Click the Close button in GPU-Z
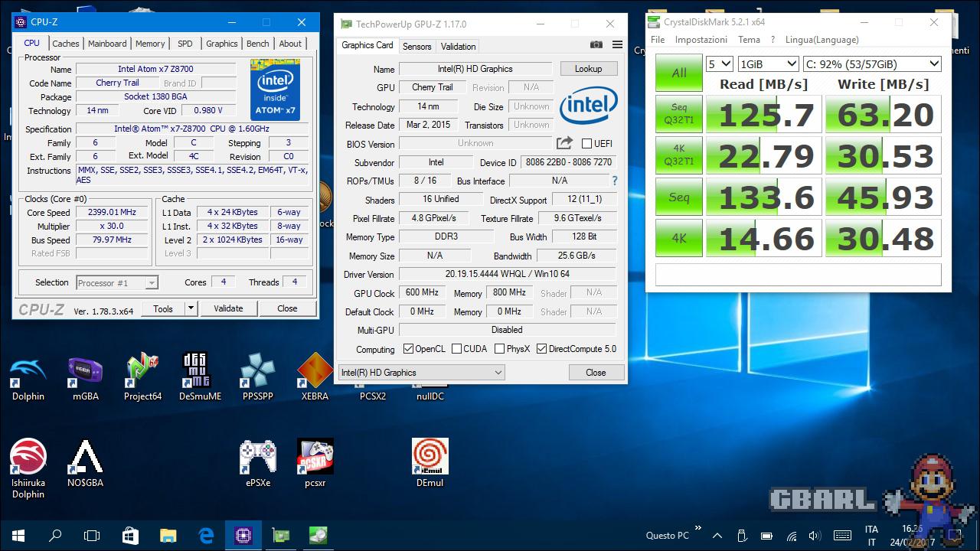Image resolution: width=980 pixels, height=551 pixels. tap(596, 373)
